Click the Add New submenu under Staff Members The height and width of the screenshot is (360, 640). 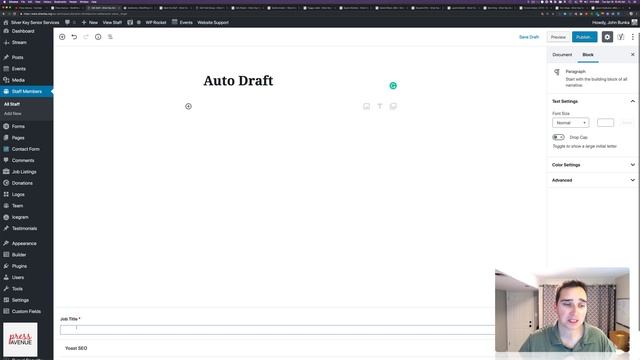click(13, 113)
